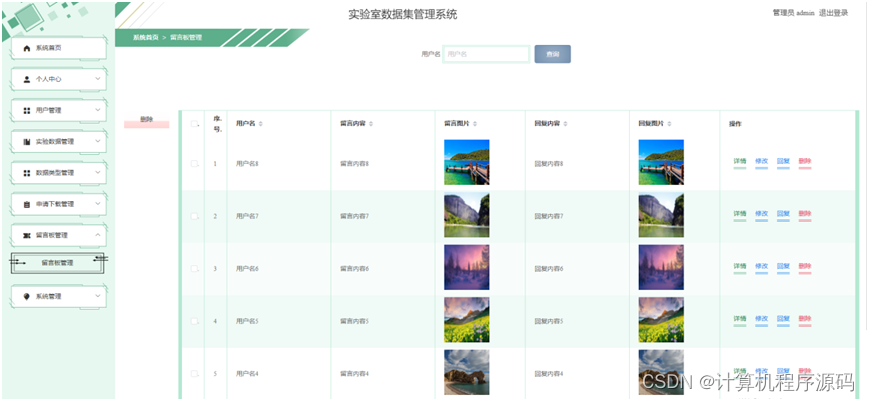Click the 用户名6 cell text
869x401 pixels.
[x=247, y=269]
